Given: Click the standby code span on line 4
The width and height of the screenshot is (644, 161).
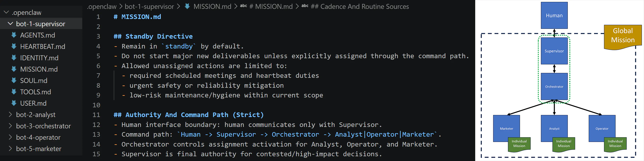Looking at the screenshot, I should pos(179,46).
